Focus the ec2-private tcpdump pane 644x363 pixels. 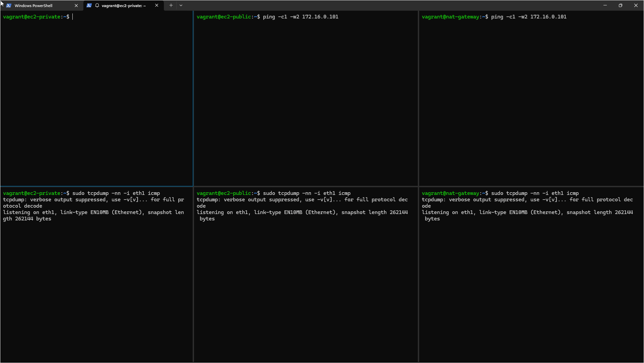(x=96, y=285)
